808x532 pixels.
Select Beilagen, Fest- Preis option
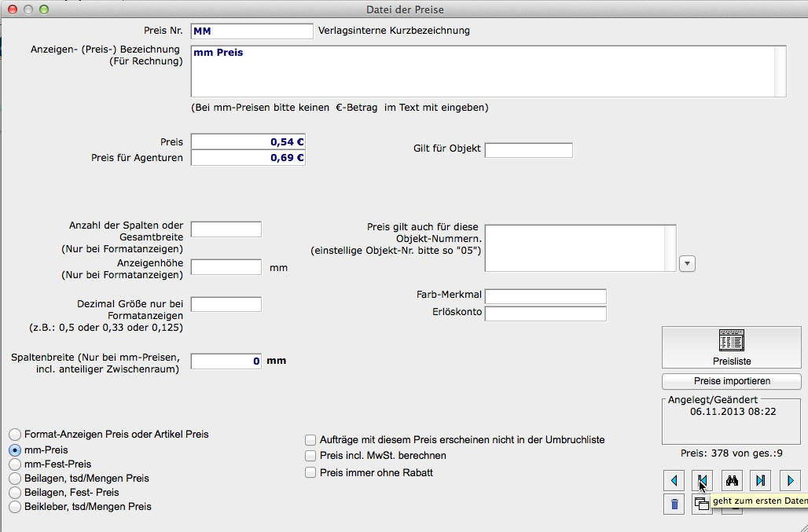[15, 493]
